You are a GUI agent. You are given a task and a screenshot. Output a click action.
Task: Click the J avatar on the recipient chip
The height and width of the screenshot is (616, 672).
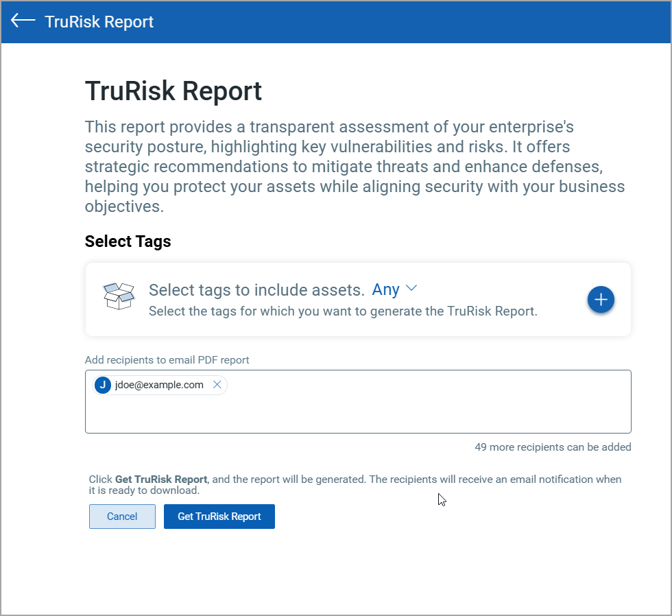pos(102,385)
